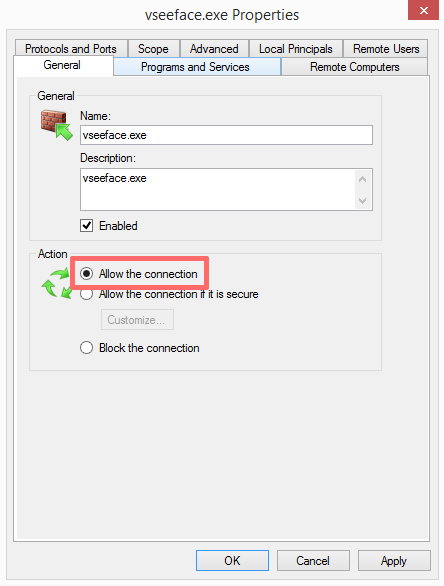Click the firewall brick wall icon
444x586 pixels.
[x=56, y=125]
